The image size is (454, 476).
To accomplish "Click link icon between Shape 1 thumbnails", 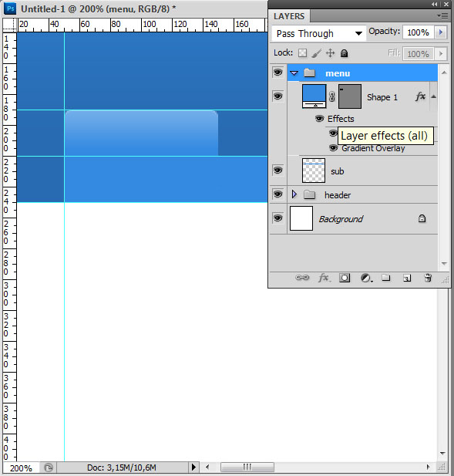I will 331,97.
